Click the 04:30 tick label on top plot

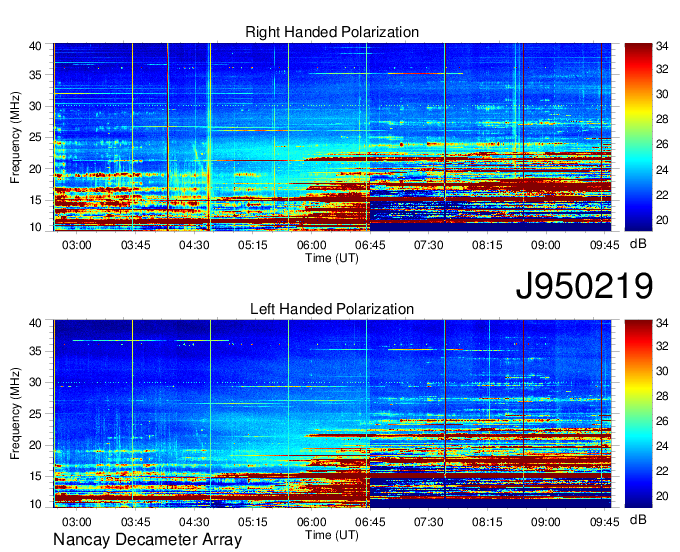[x=194, y=245]
